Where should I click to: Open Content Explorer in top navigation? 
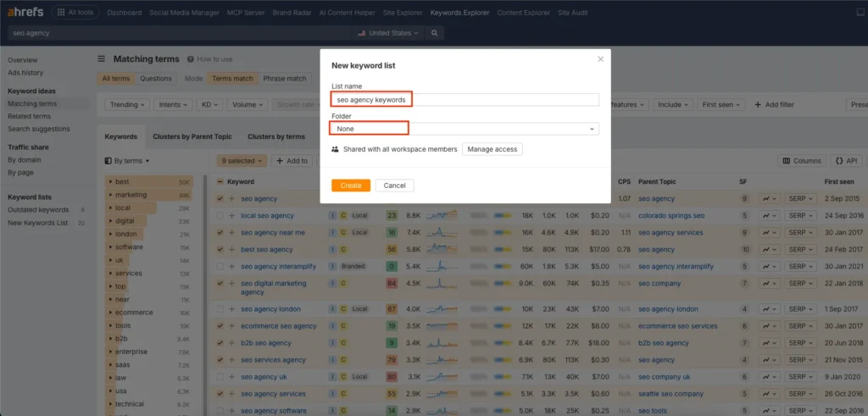coord(524,12)
